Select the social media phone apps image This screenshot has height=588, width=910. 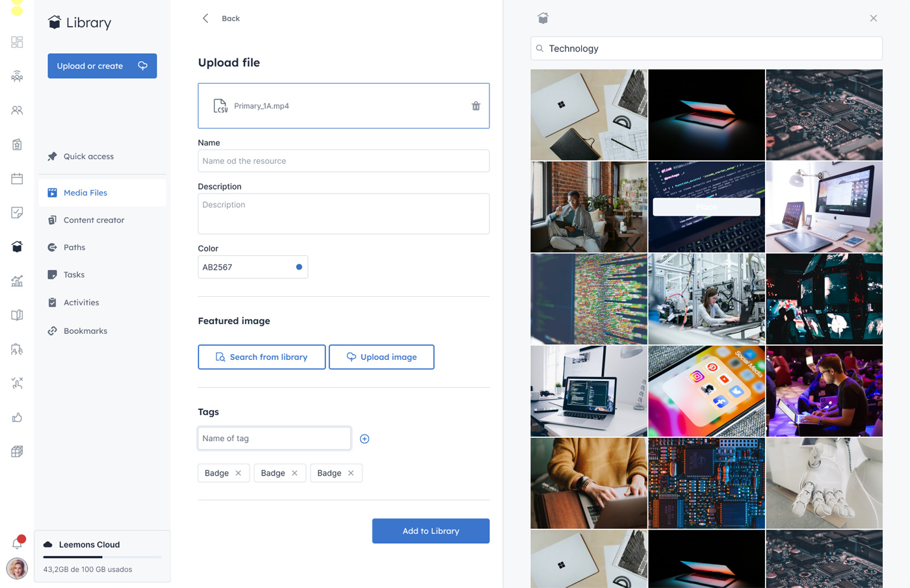[x=707, y=391]
